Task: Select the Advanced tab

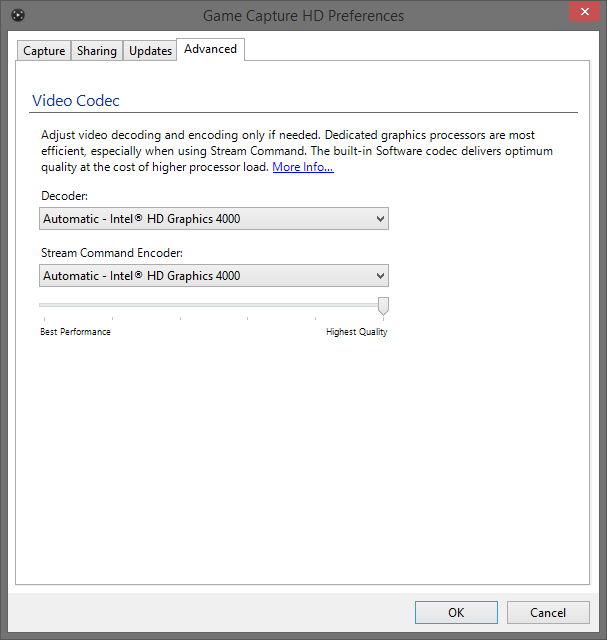Action: click(210, 49)
